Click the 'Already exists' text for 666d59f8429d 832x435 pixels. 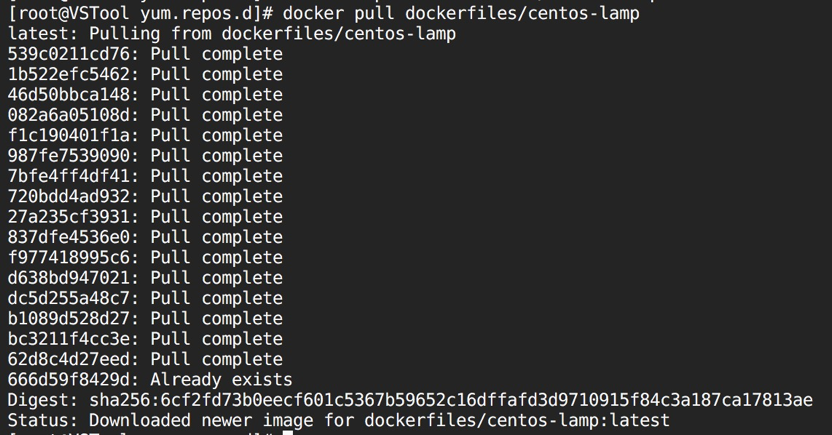tap(221, 380)
